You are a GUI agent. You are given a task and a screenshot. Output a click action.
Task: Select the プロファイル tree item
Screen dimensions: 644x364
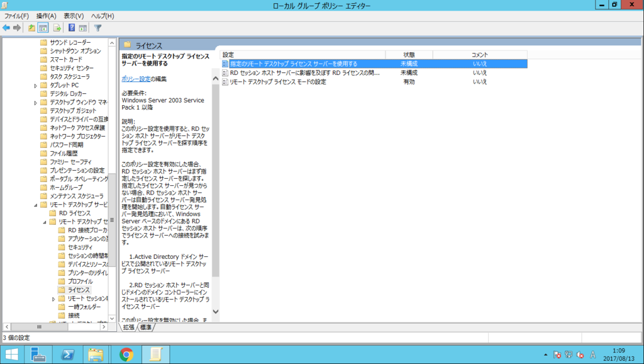80,282
